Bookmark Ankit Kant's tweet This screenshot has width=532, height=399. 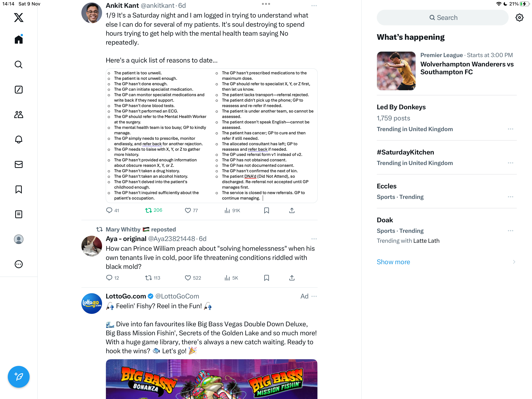coord(266,211)
